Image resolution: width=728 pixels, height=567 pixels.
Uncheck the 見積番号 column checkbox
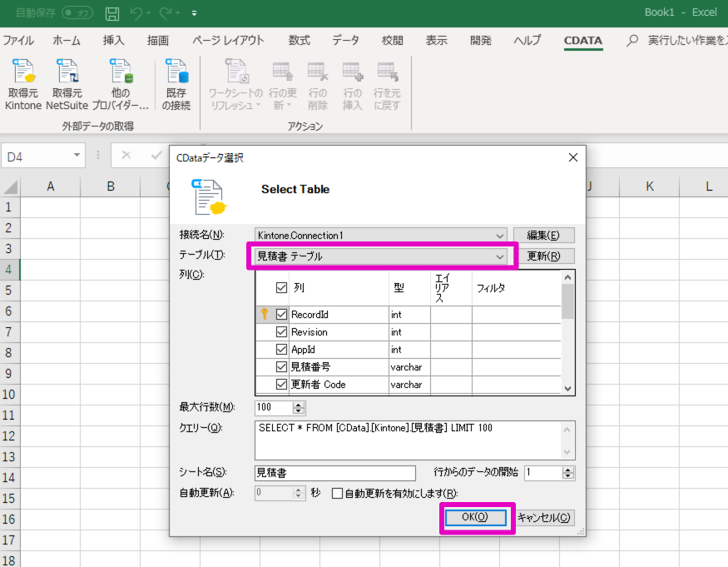point(281,367)
